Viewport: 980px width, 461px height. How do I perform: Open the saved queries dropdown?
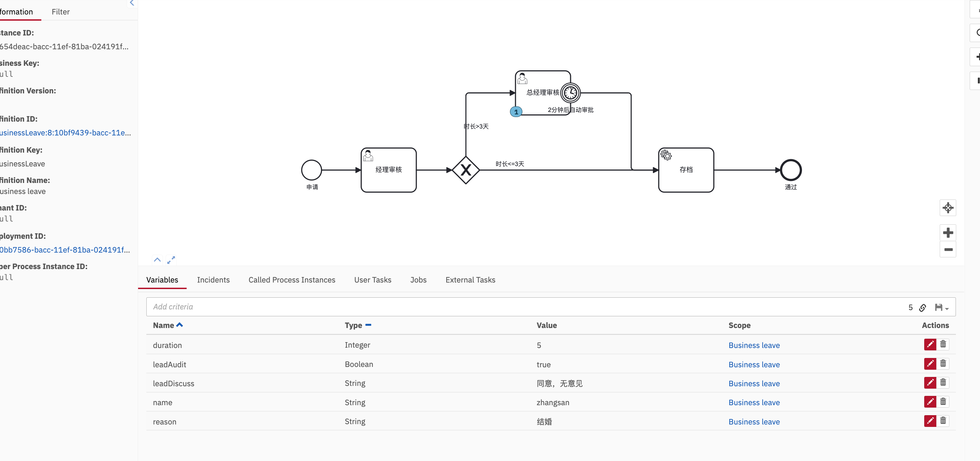(941, 308)
